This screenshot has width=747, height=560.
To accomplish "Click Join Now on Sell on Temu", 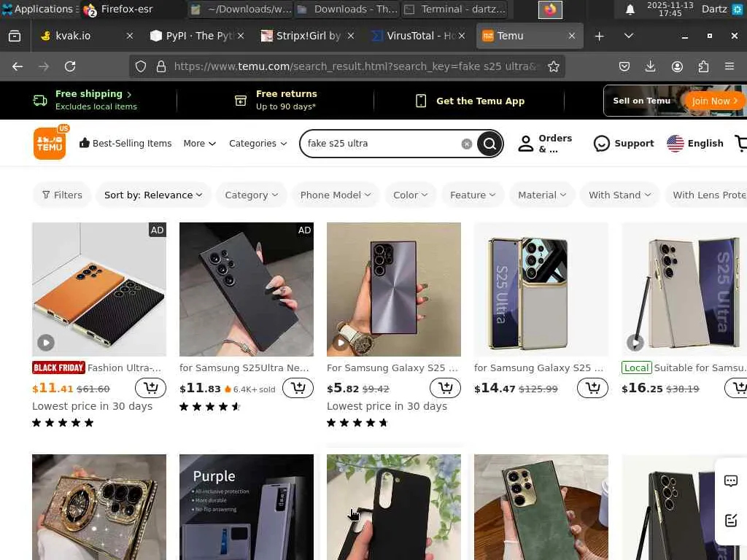I will coord(713,101).
